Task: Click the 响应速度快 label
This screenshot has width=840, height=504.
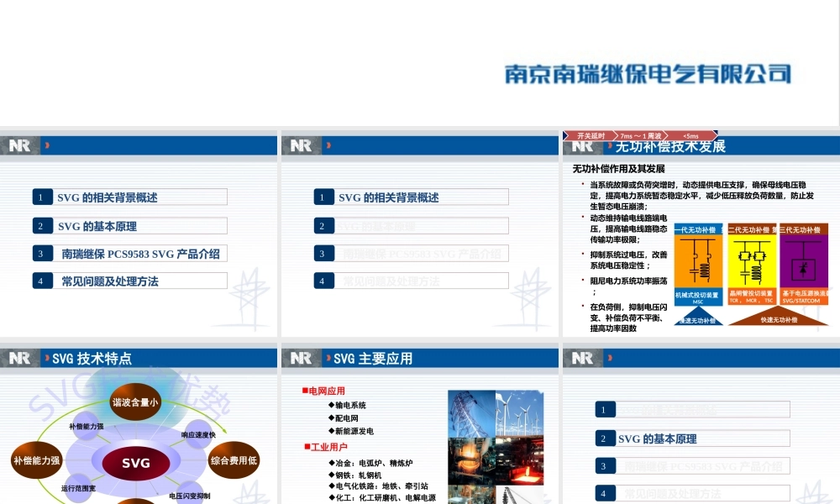Action: (x=198, y=435)
